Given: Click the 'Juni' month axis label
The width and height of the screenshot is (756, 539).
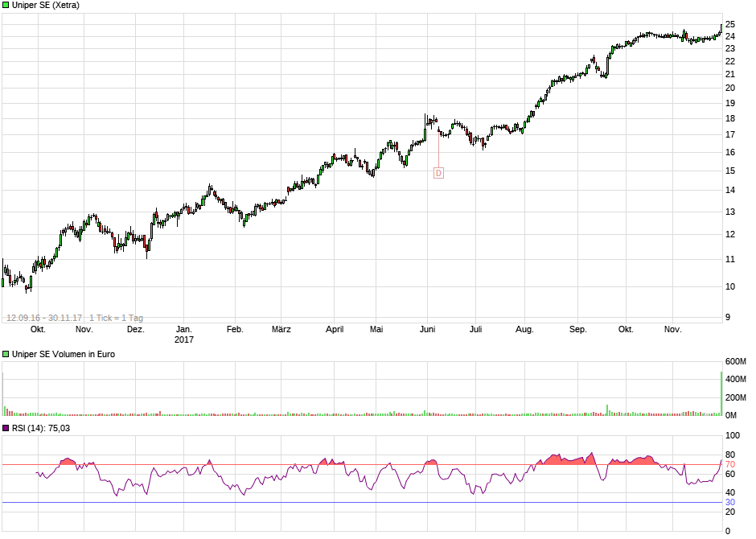Looking at the screenshot, I should point(428,330).
